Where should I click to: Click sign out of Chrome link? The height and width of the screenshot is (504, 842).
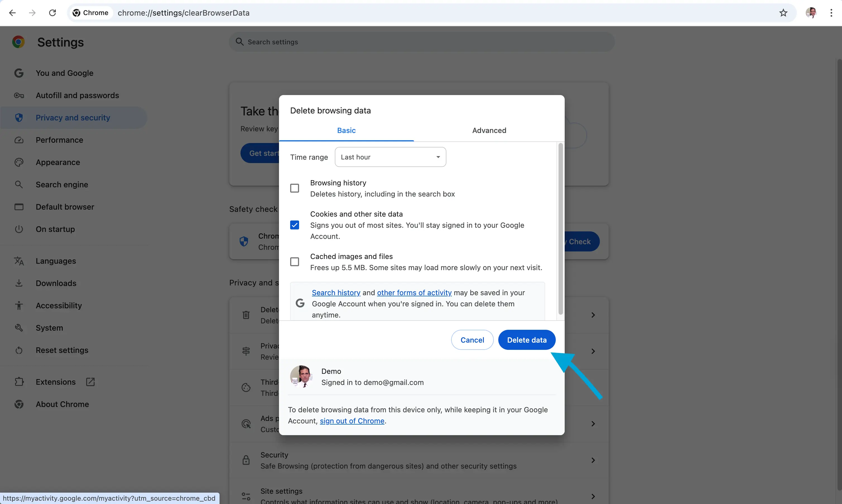[x=352, y=421]
